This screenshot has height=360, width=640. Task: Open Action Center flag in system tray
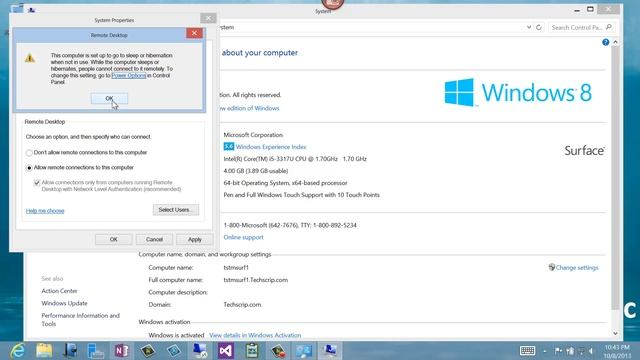point(558,351)
